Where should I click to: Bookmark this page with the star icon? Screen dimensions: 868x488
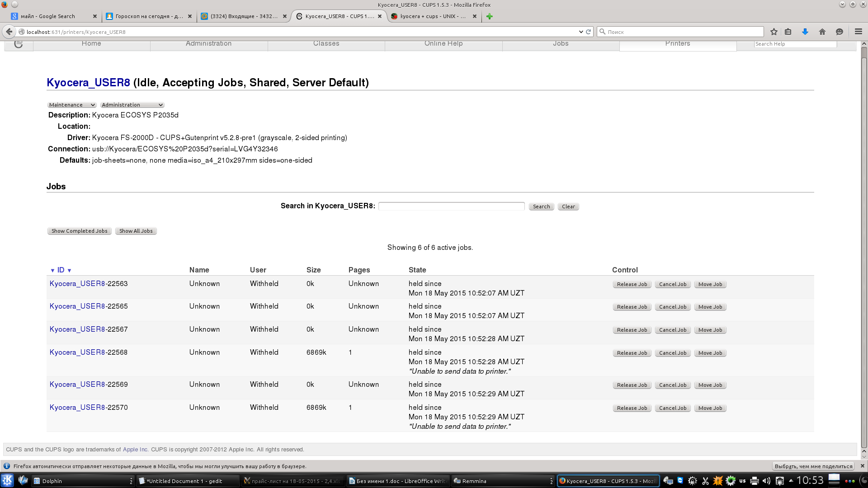[x=774, y=32]
